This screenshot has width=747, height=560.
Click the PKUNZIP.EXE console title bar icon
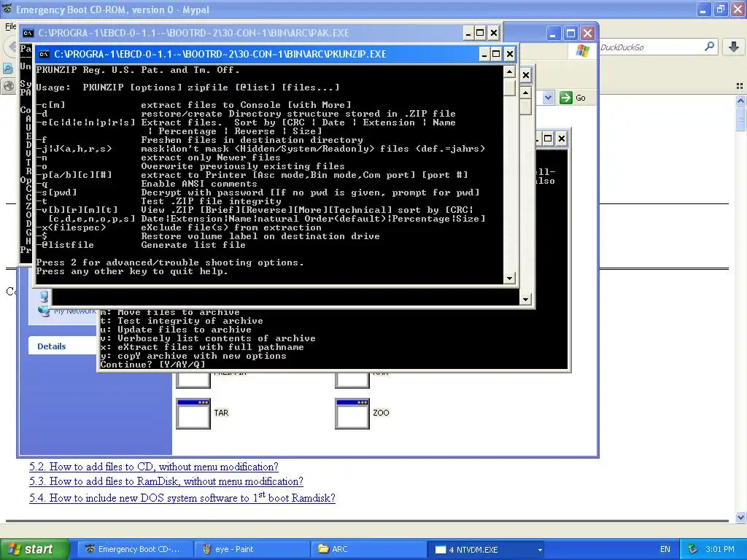coord(44,54)
